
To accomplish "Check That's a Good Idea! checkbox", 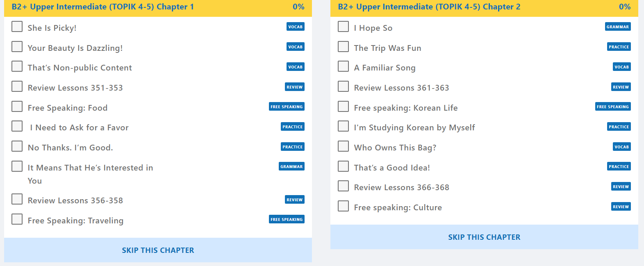I will pyautogui.click(x=343, y=166).
